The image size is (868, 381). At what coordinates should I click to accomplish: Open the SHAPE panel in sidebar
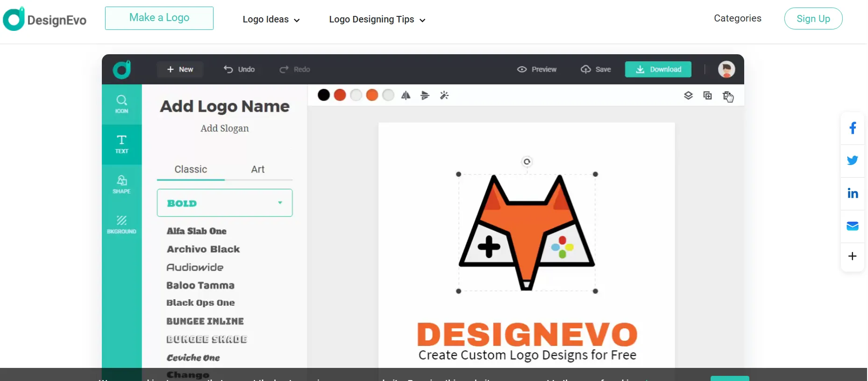(121, 185)
